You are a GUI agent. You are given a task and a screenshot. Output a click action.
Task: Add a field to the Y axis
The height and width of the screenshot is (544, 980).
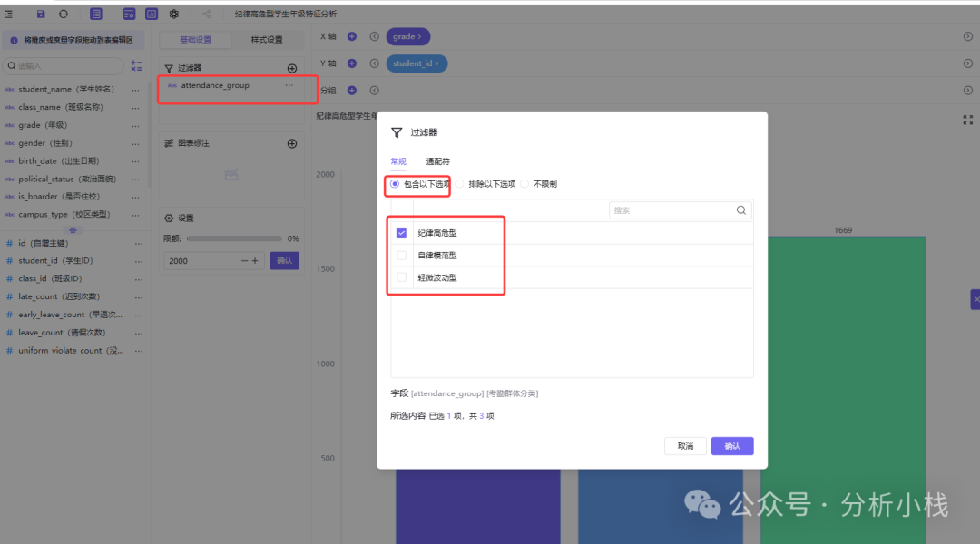(352, 63)
